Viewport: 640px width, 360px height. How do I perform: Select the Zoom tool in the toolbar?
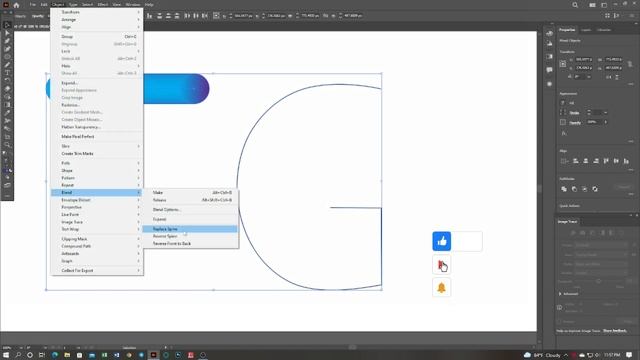point(7,144)
